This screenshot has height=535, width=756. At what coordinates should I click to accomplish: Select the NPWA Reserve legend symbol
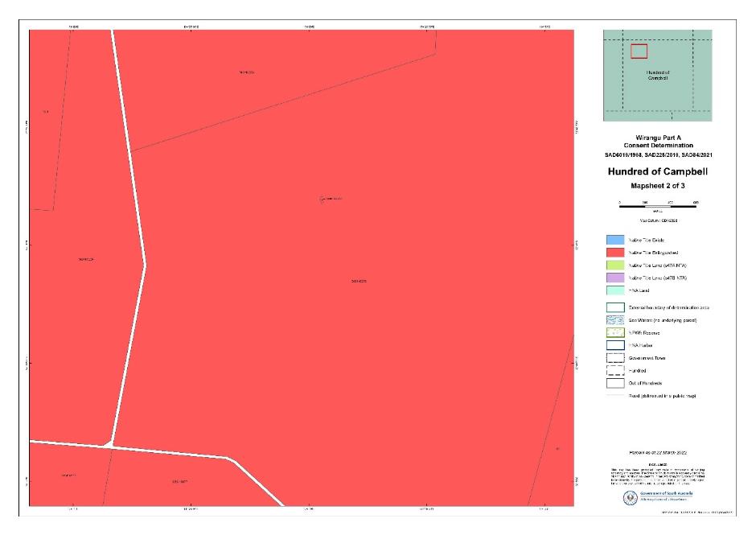point(615,332)
